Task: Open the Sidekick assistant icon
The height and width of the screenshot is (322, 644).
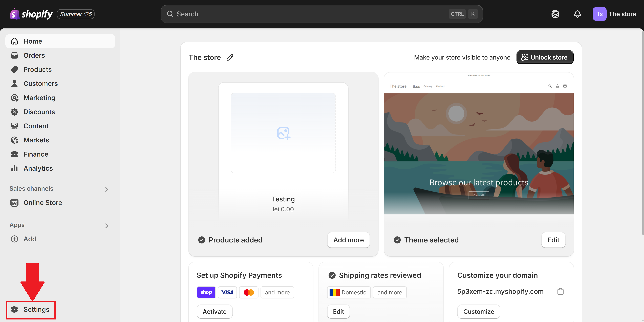Action: (555, 14)
